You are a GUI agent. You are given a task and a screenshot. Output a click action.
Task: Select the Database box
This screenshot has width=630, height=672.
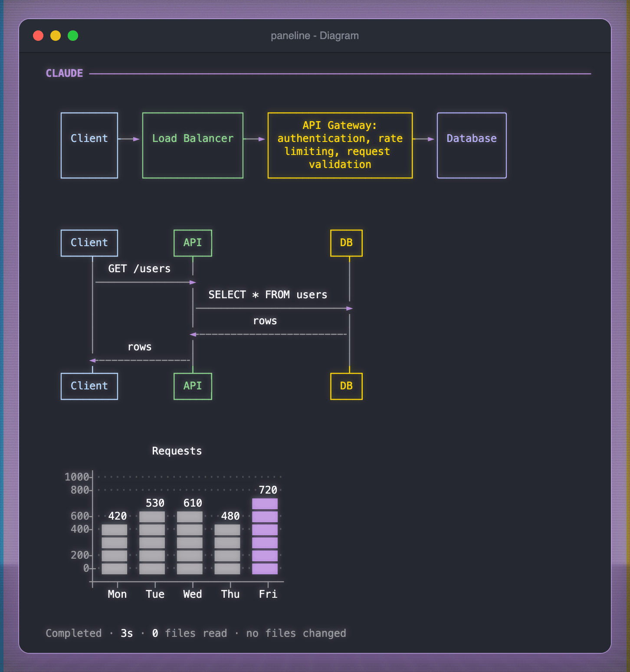[472, 145]
